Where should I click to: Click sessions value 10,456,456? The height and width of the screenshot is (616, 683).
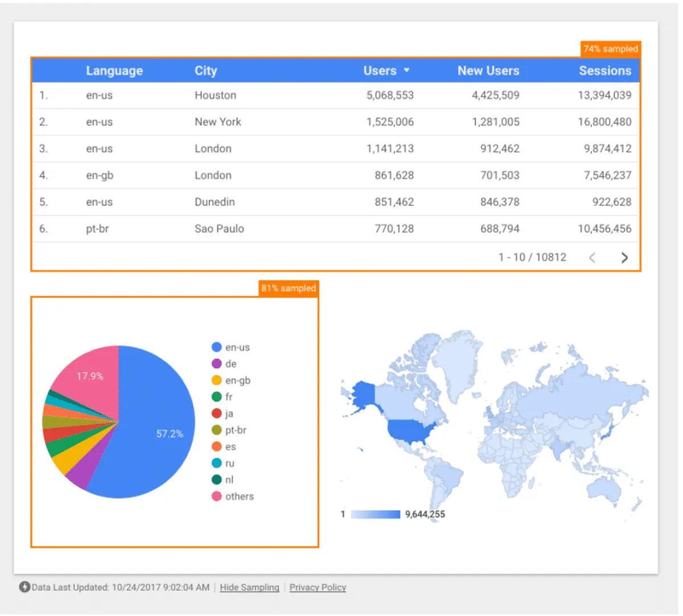point(604,229)
